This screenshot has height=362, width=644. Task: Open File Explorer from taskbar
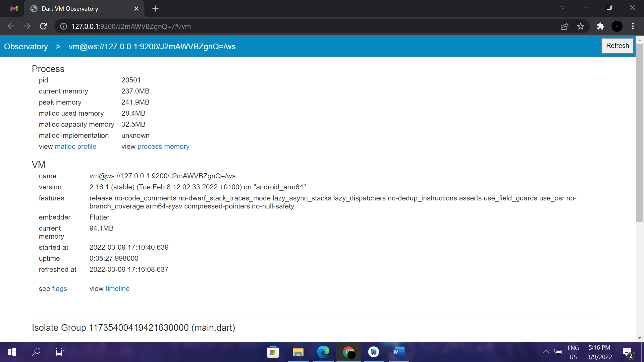(x=298, y=352)
